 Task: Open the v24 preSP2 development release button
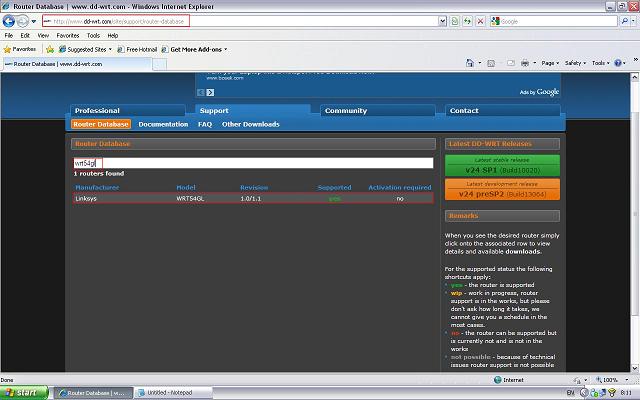point(502,189)
